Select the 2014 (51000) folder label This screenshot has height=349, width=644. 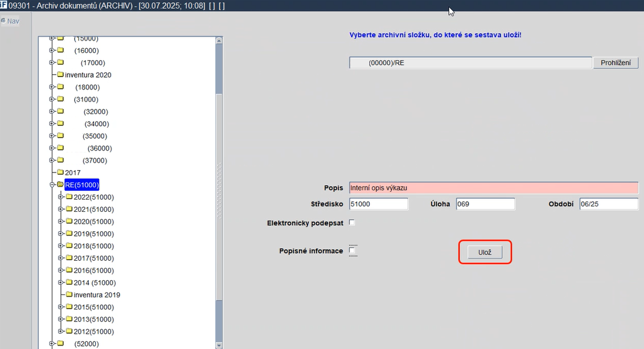point(95,283)
